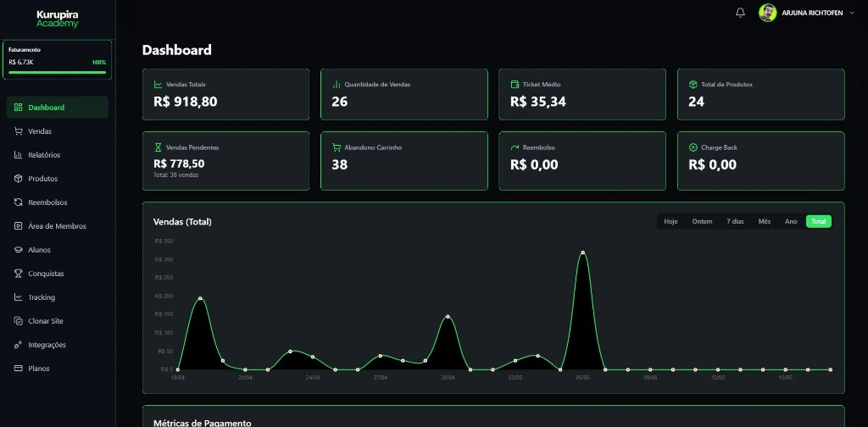This screenshot has height=427, width=868.
Task: Click the Planos card icon
Action: (x=19, y=369)
